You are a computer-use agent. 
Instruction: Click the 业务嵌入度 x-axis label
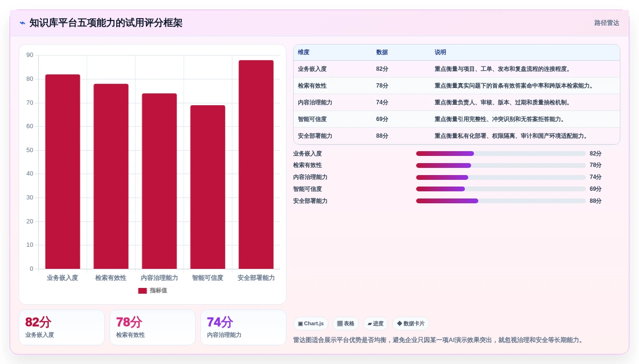coord(63,278)
